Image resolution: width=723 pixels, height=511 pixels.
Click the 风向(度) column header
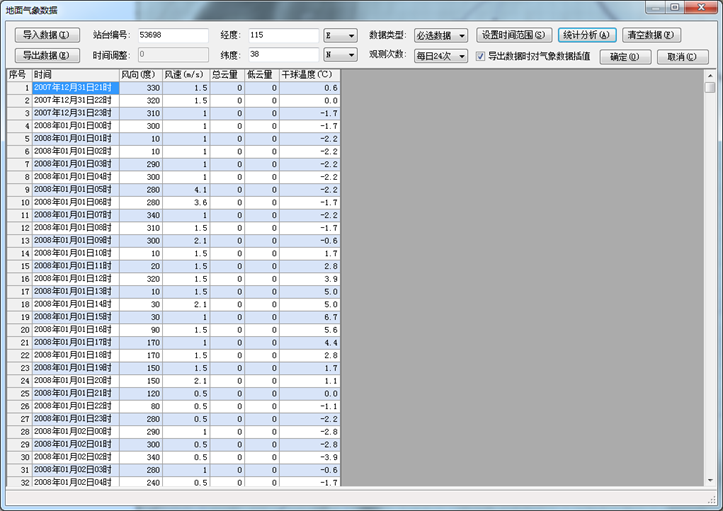point(141,75)
